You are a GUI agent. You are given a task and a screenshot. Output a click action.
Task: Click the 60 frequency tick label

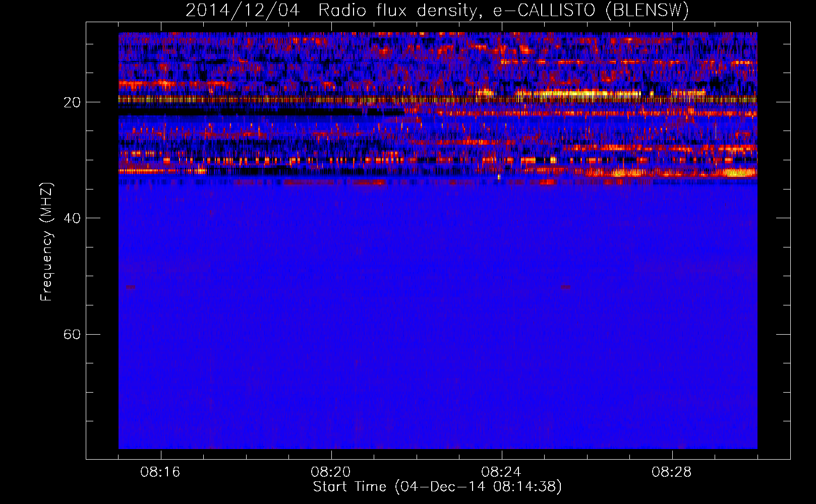72,335
